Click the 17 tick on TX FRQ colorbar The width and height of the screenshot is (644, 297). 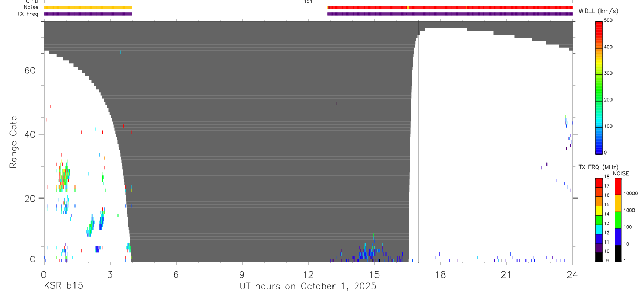pyautogui.click(x=606, y=186)
